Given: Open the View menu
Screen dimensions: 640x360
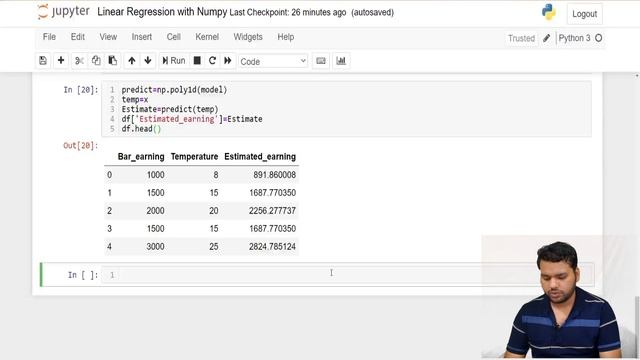Looking at the screenshot, I should point(108,37).
